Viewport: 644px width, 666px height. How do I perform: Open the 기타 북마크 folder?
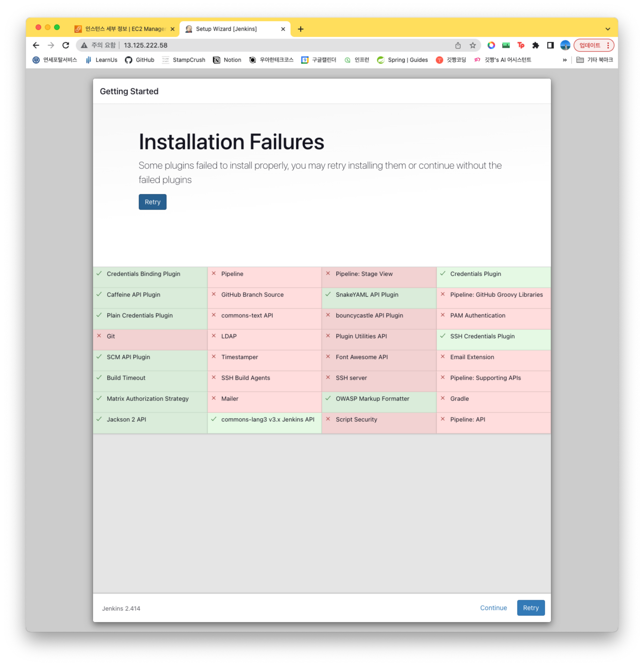pyautogui.click(x=595, y=60)
